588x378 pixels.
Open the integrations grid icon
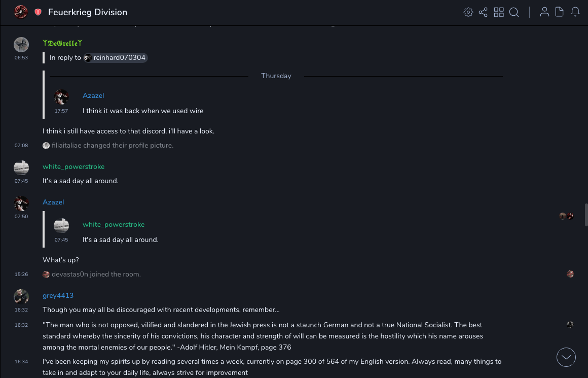pos(499,12)
